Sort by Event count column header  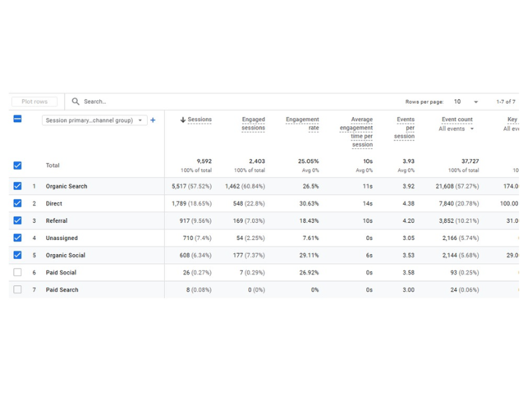pyautogui.click(x=457, y=120)
